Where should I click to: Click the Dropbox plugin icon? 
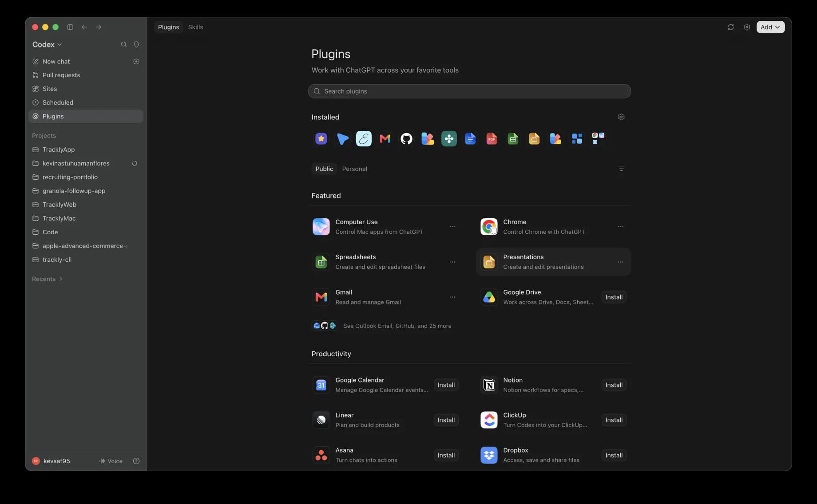coord(489,455)
